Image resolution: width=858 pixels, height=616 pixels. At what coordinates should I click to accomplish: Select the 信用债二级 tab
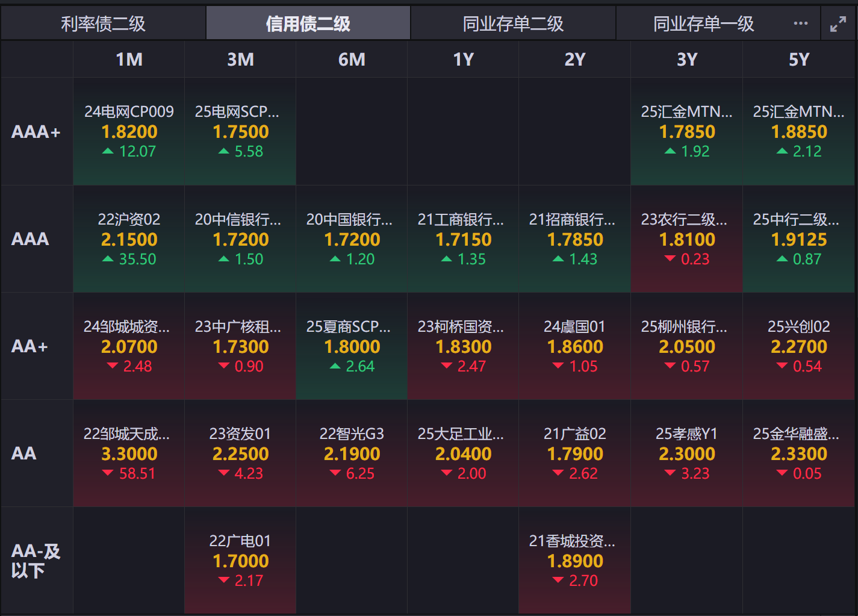pyautogui.click(x=308, y=23)
